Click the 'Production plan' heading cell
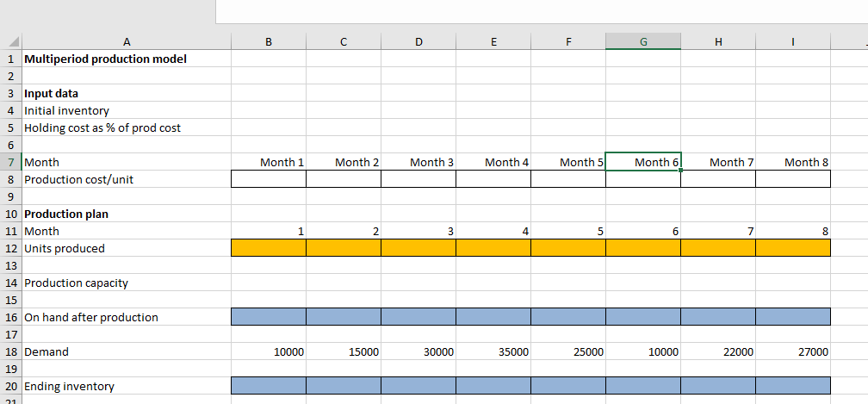868x404 pixels. [127, 214]
